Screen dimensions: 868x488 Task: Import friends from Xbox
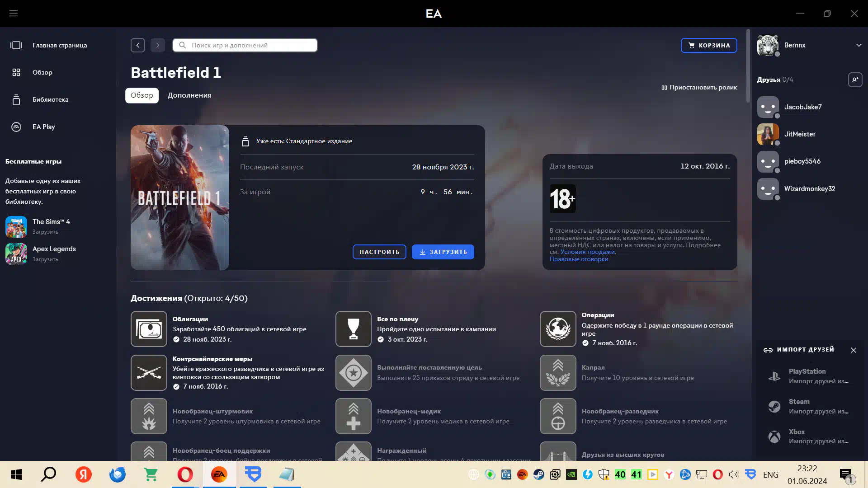tap(809, 436)
